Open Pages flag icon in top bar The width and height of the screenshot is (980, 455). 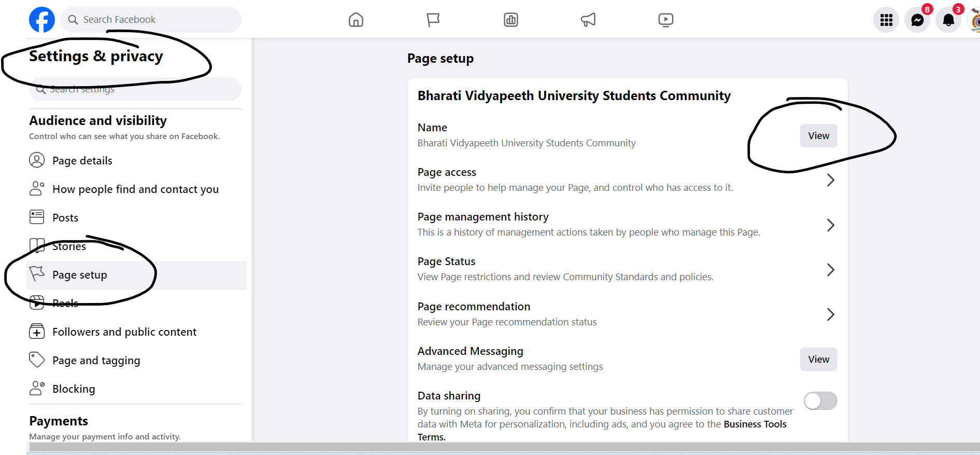click(433, 20)
